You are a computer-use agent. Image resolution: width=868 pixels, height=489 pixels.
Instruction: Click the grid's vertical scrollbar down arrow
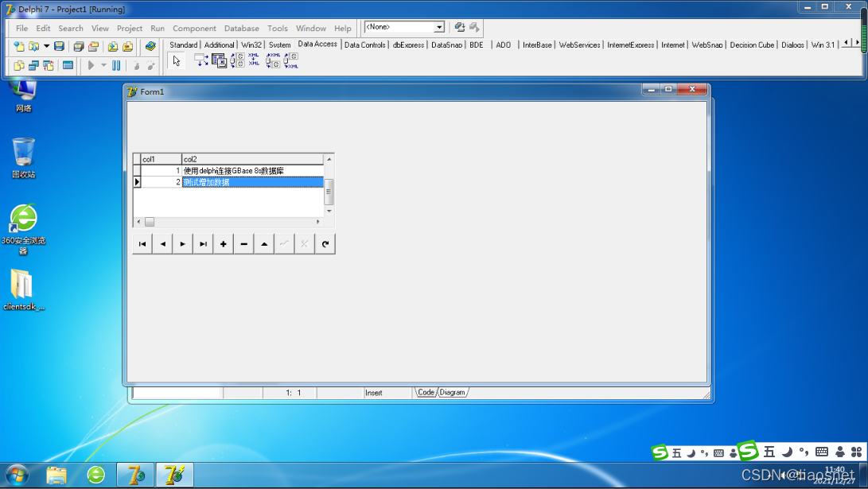[329, 211]
